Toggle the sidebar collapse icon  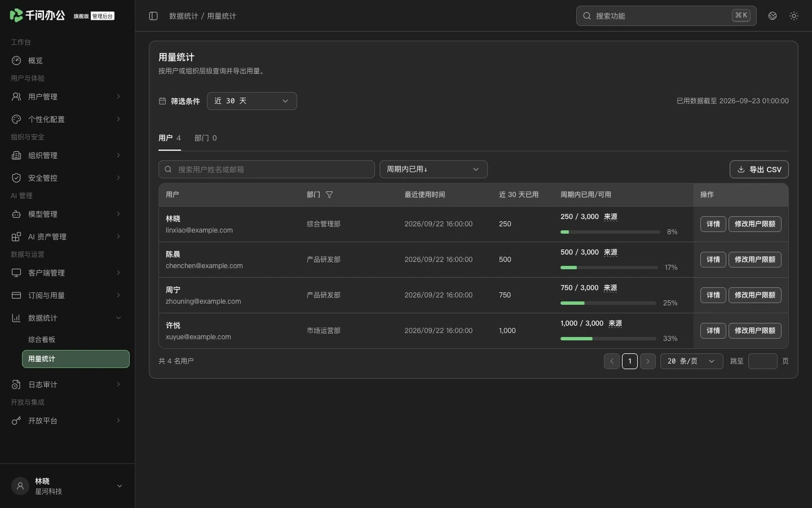153,16
